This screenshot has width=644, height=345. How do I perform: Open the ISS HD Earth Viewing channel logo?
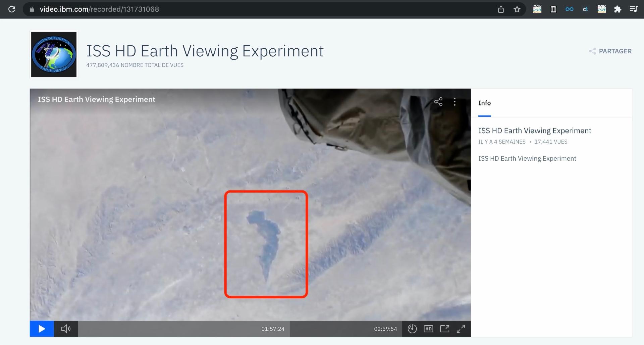click(x=54, y=54)
